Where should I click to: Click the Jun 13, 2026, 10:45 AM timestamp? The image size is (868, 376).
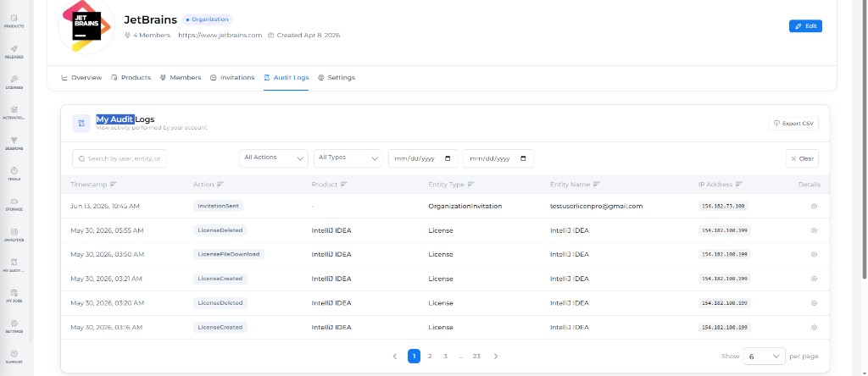pos(104,206)
